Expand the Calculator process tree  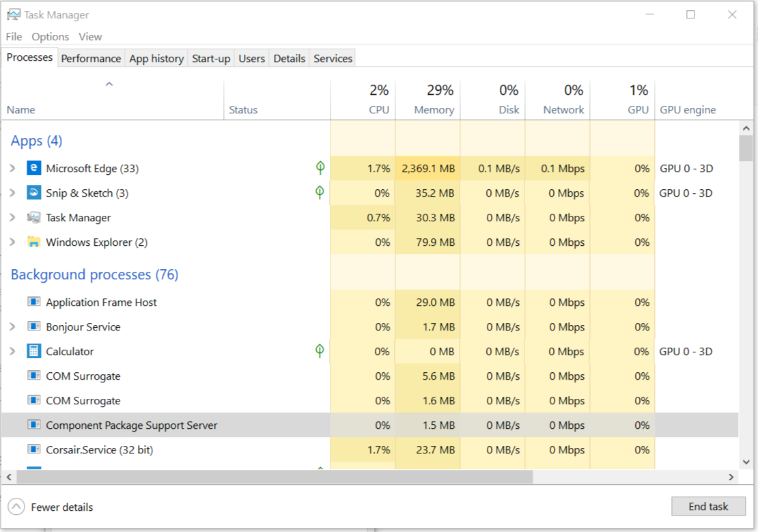coord(12,351)
